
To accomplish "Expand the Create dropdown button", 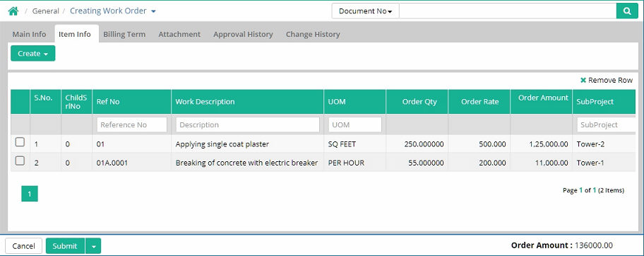I will pos(33,54).
